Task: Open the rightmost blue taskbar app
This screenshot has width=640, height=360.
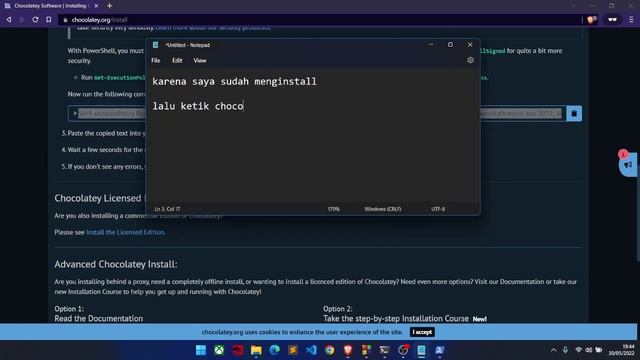Action: (440, 350)
